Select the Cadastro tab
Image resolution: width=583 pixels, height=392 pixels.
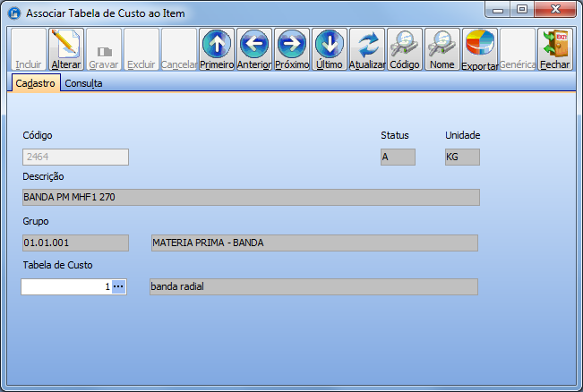coord(36,83)
